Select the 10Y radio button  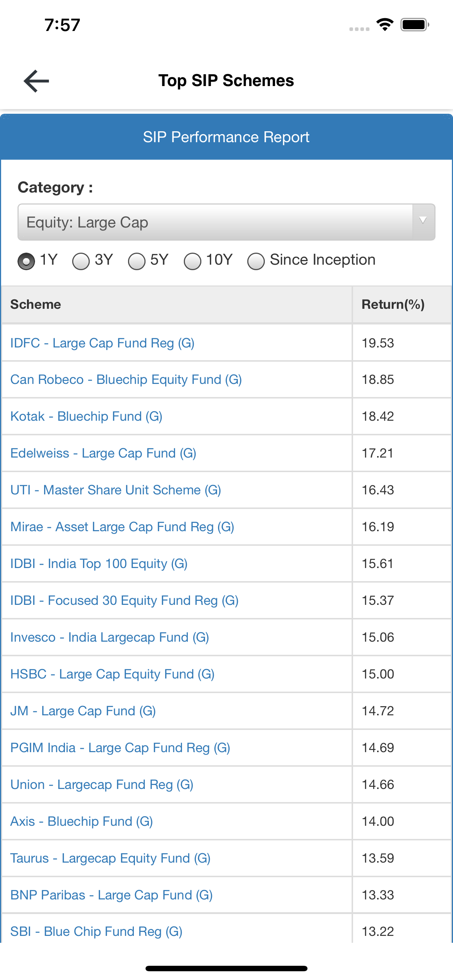pos(193,261)
